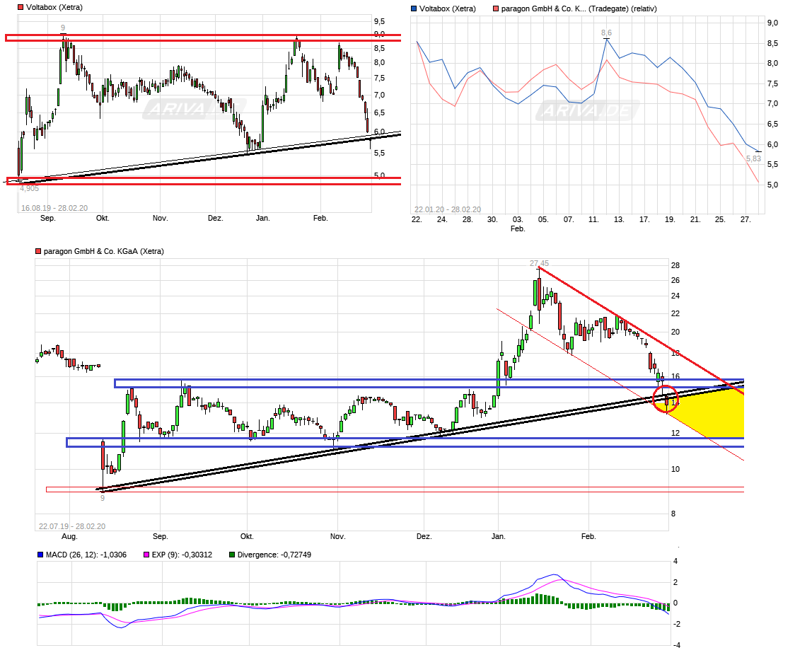Click the '28' price label on paragon chart
The width and height of the screenshot is (795, 672).
click(x=675, y=266)
